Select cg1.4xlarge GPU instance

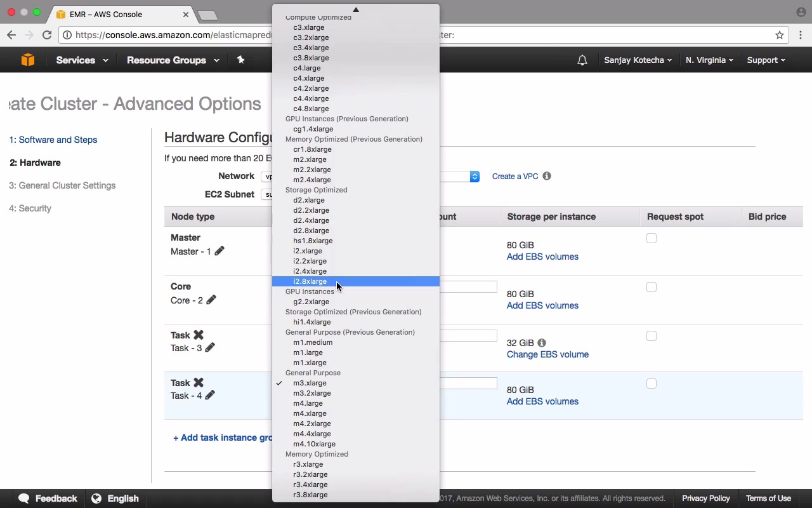point(356,129)
